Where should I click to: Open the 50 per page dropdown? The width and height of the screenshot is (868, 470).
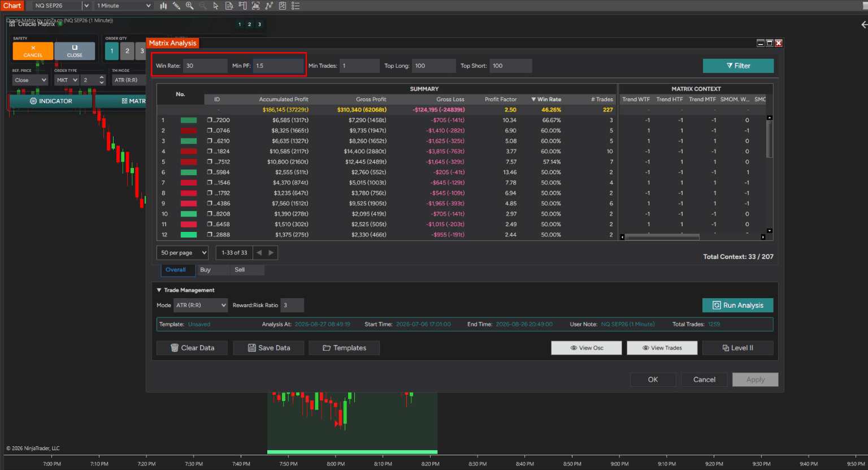pyautogui.click(x=183, y=253)
